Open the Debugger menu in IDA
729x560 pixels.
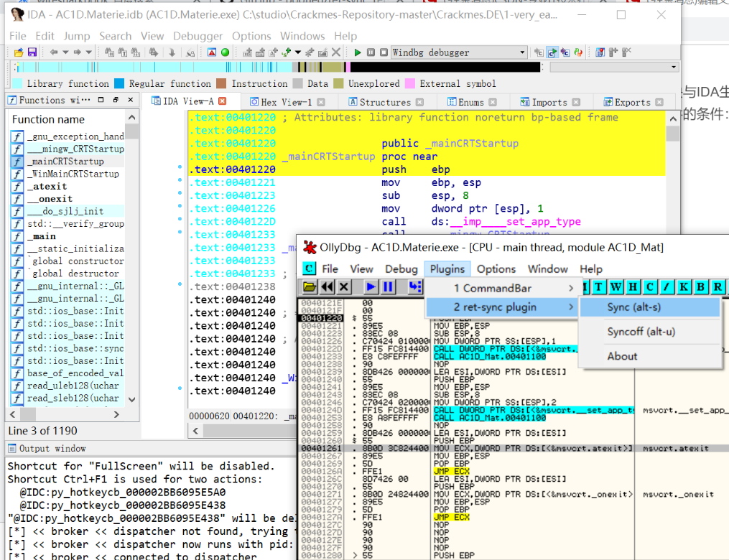198,36
